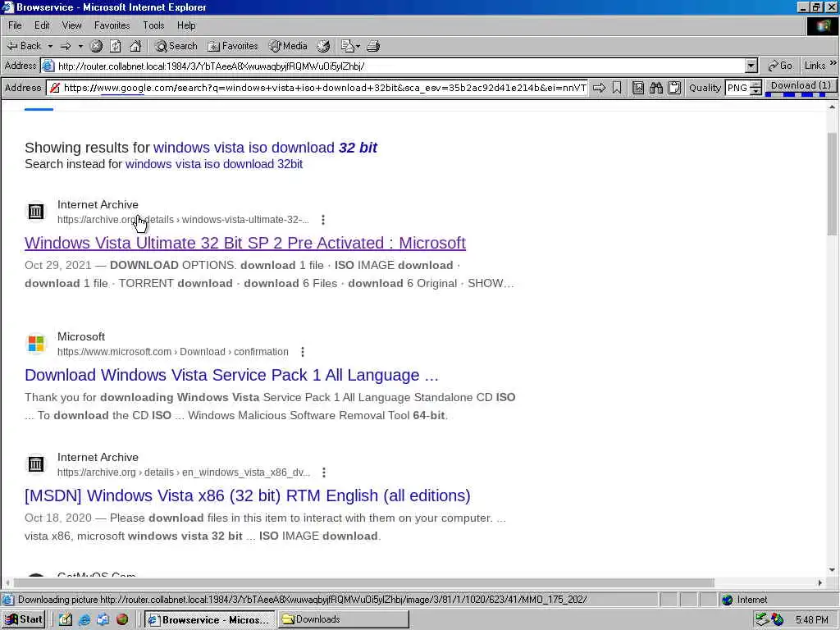840x630 pixels.
Task: Open the Media pane
Action: coord(288,46)
